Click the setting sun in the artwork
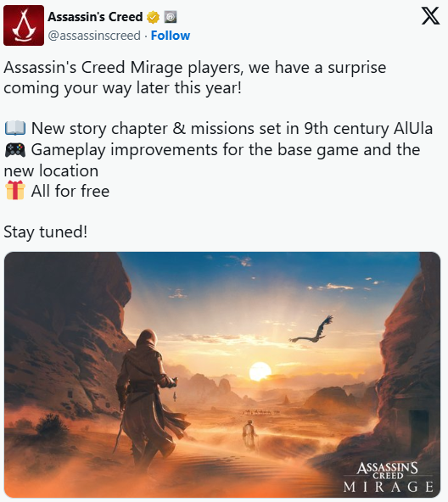The width and height of the screenshot is (448, 502). pyautogui.click(x=260, y=371)
